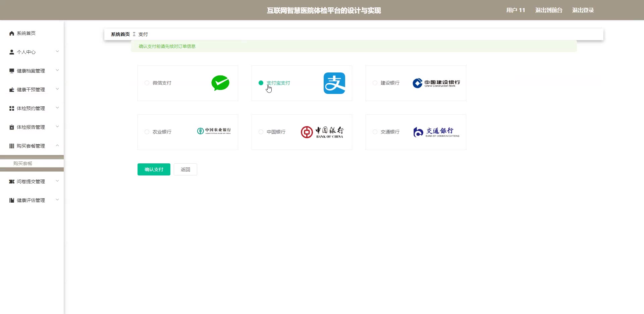This screenshot has width=644, height=314.
Task: Click the 系统首页 breadcrumb link
Action: coord(120,34)
